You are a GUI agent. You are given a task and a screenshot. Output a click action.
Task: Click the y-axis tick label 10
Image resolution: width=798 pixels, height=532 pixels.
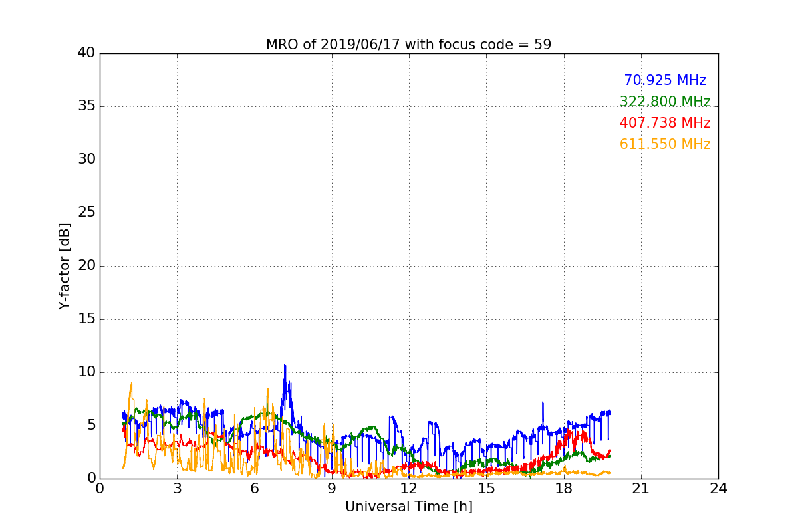tap(86, 372)
